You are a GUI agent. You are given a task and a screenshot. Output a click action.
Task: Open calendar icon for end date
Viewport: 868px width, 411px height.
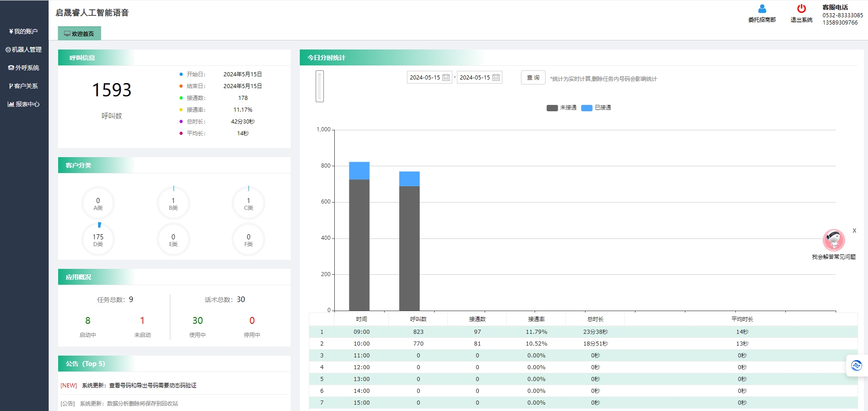496,78
